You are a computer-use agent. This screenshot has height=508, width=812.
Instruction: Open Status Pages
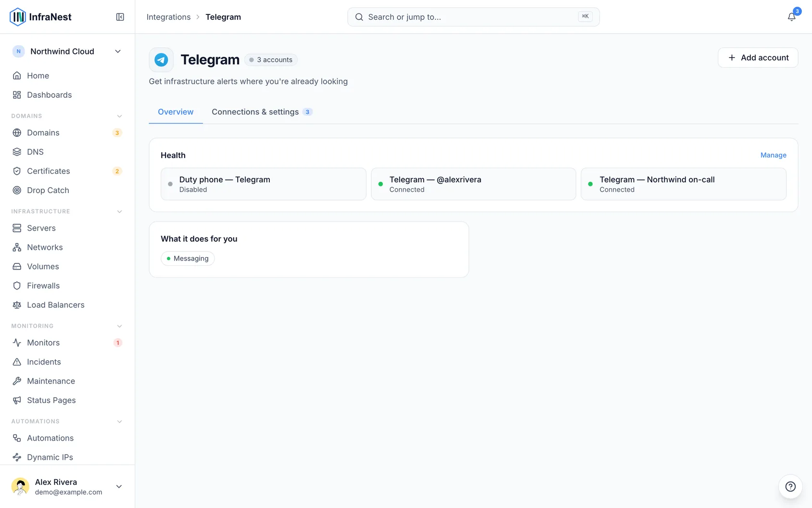point(67,400)
